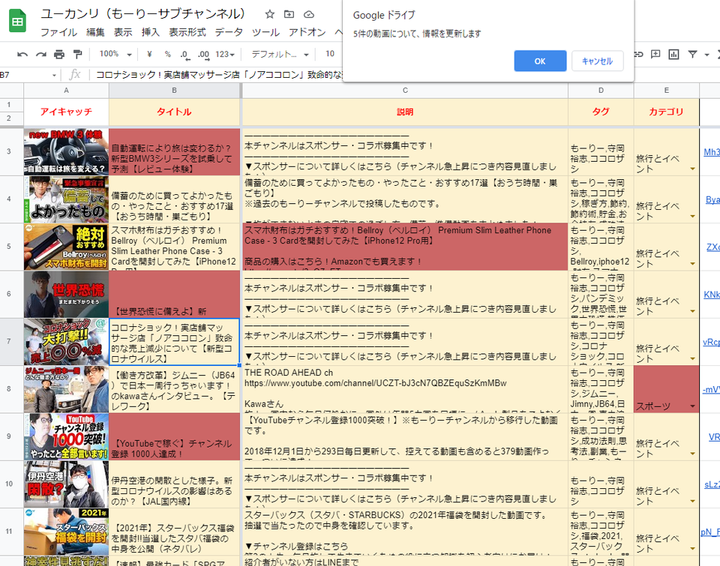Image resolution: width=720 pixels, height=566 pixels.
Task: Click the 世界恐慌 thumbnail in row 6
Action: point(66,294)
